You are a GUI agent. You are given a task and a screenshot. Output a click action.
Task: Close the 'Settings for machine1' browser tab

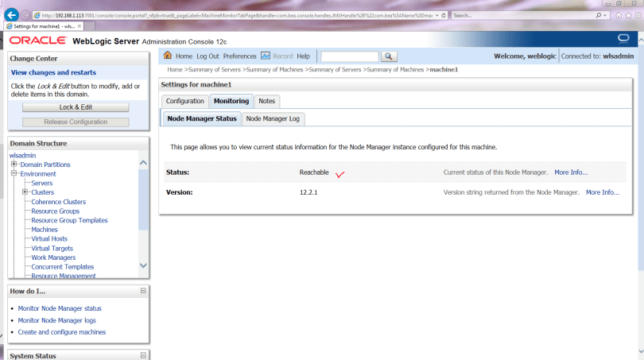pyautogui.click(x=80, y=26)
